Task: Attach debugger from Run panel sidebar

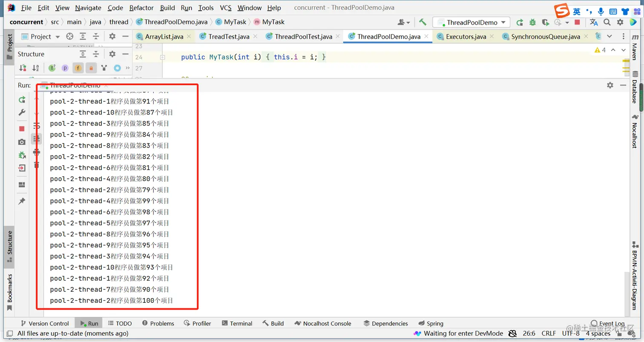Action: click(x=22, y=155)
